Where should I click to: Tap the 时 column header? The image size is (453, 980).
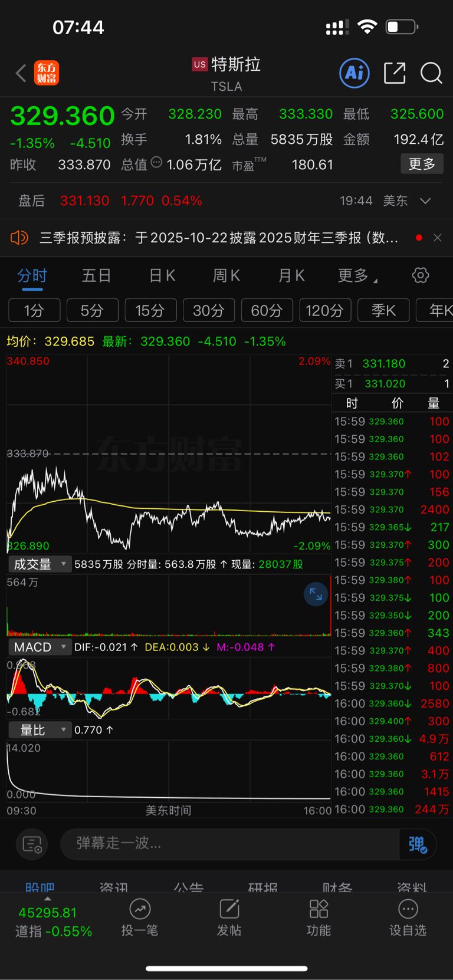pos(352,403)
